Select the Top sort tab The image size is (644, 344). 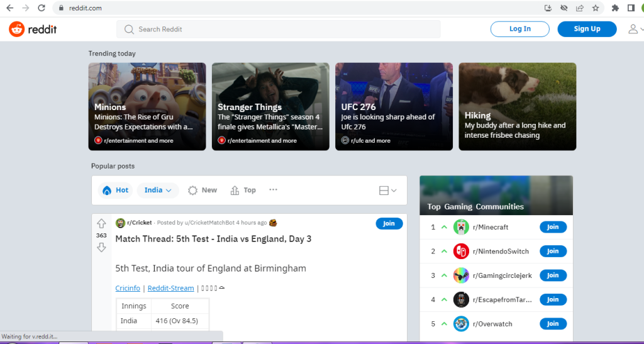point(243,190)
